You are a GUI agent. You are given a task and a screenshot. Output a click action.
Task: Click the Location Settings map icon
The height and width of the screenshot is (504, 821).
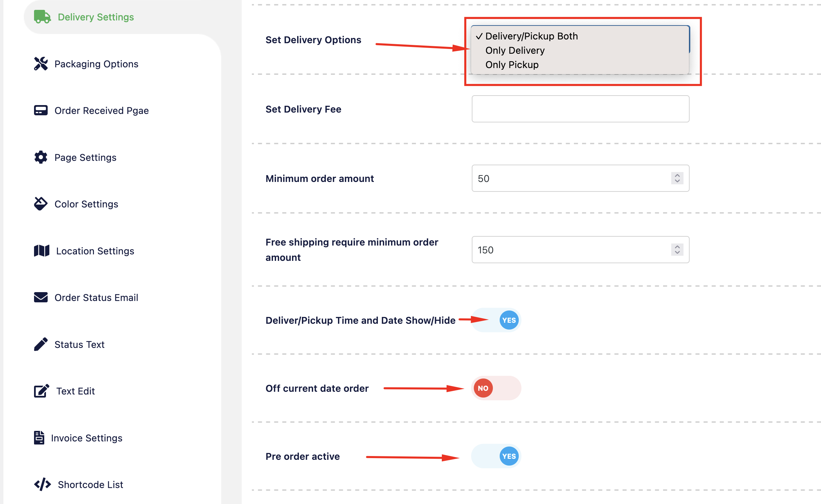pyautogui.click(x=42, y=251)
